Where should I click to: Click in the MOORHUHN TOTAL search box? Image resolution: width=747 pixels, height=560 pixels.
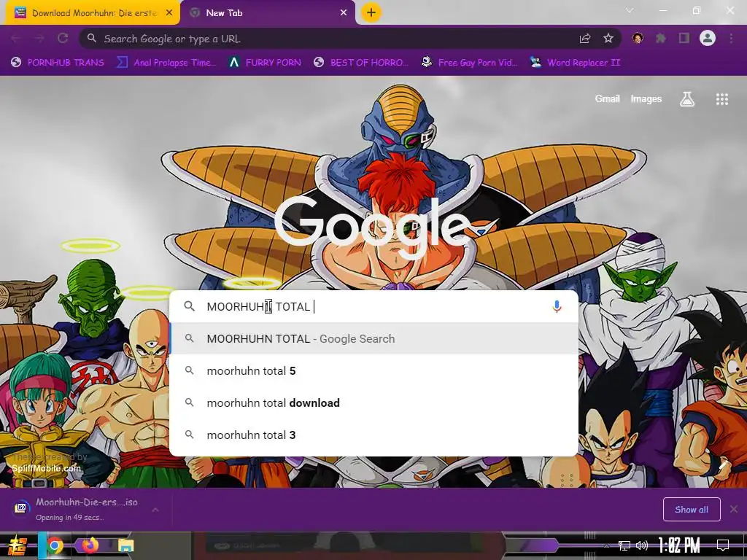point(374,307)
